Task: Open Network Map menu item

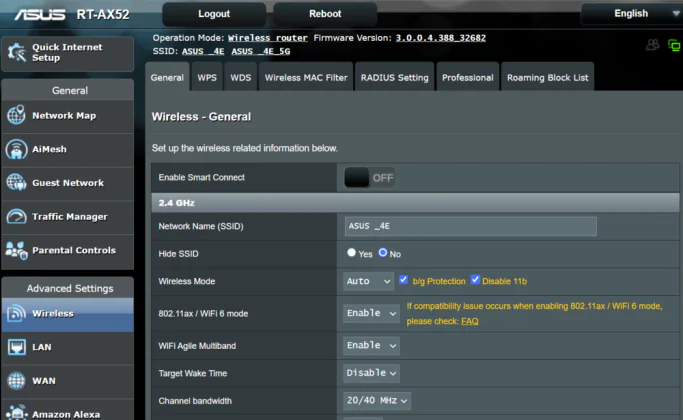Action: [68, 116]
